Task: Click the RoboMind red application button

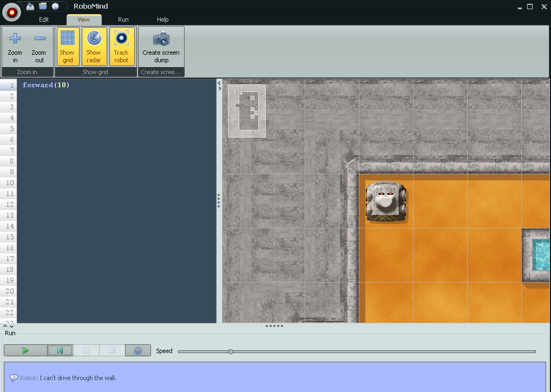Action: pyautogui.click(x=11, y=12)
